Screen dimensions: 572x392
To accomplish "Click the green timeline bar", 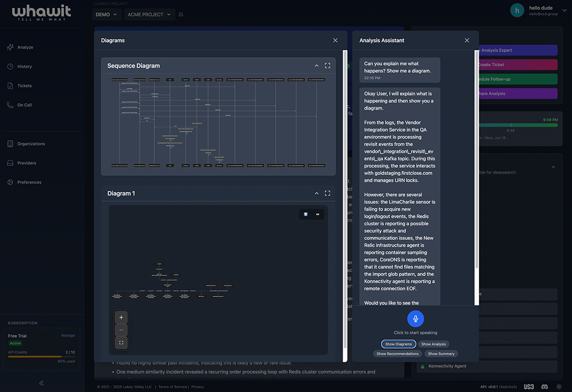I will (518, 125).
